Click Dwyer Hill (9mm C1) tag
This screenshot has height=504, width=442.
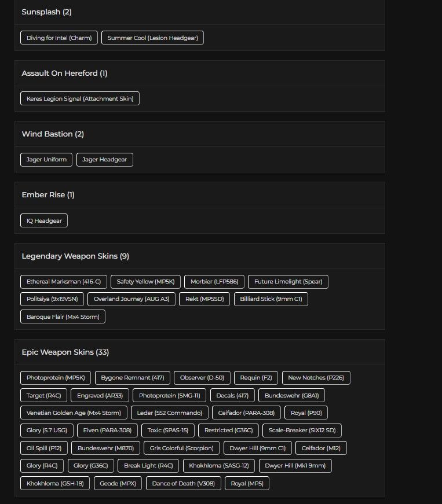tap(258, 448)
